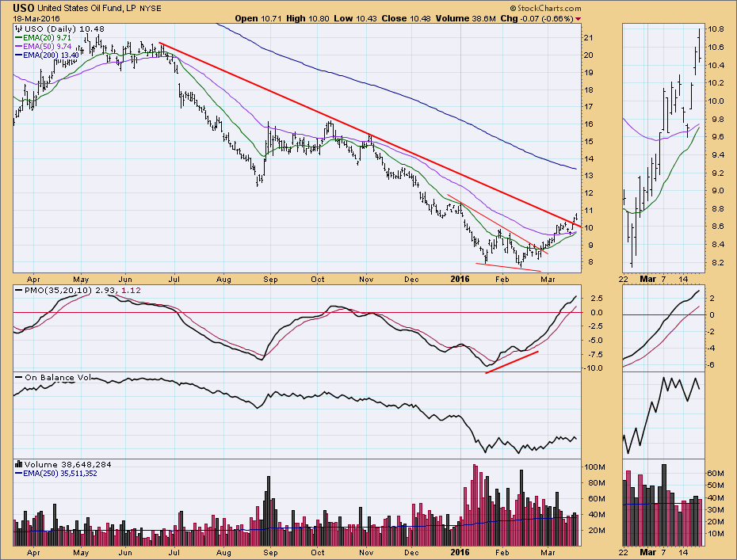Viewport: 737px width, 560px height.
Task: Click price axis label 13 on main chart
Action: point(587,176)
